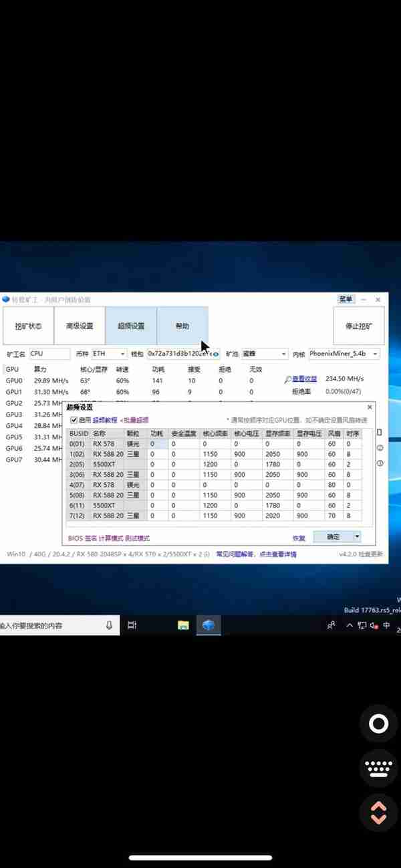This screenshot has height=868, width=401.
Task: Open Task View on the taskbar
Action: coord(132,625)
